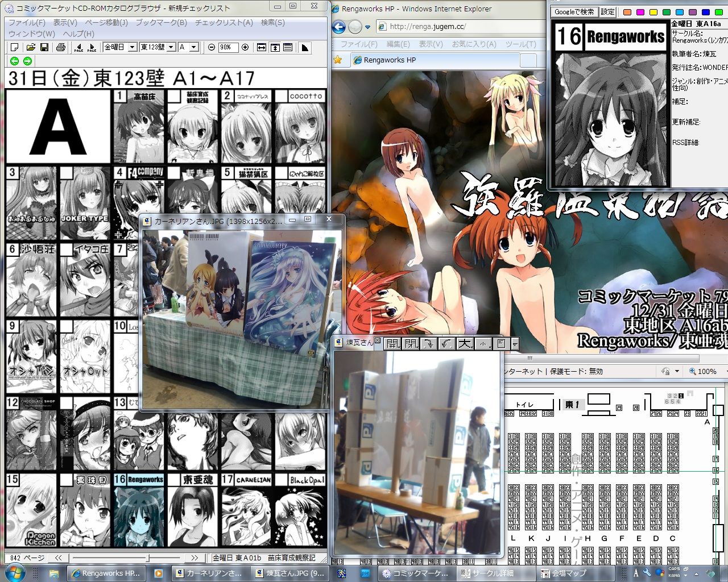Click the IE address bar with renga.jugem.cc
This screenshot has height=582, width=728.
point(462,26)
